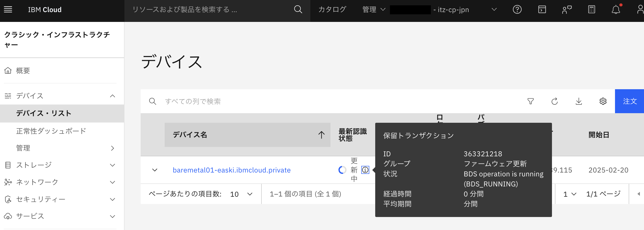The width and height of the screenshot is (644, 230).
Task: Click the 保留トランザクション tooltip heading
Action: 418,136
